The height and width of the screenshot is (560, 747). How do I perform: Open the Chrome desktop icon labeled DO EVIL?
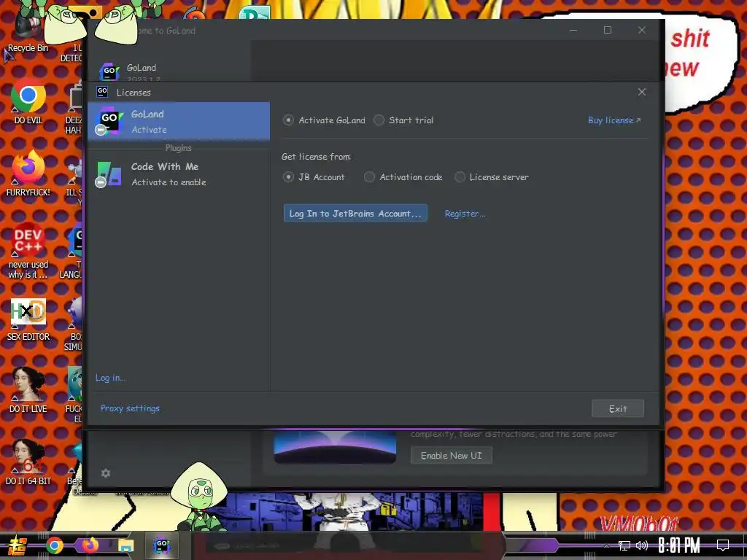(28, 101)
